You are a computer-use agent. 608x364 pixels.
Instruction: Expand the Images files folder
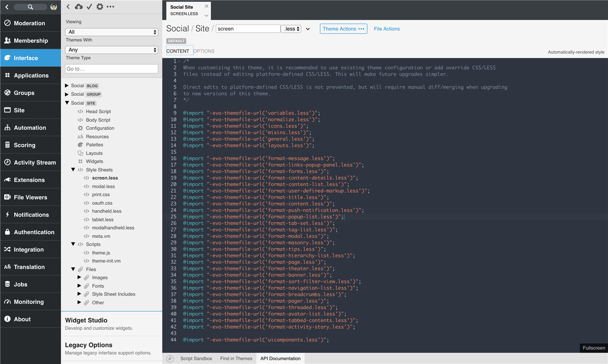pos(79,277)
